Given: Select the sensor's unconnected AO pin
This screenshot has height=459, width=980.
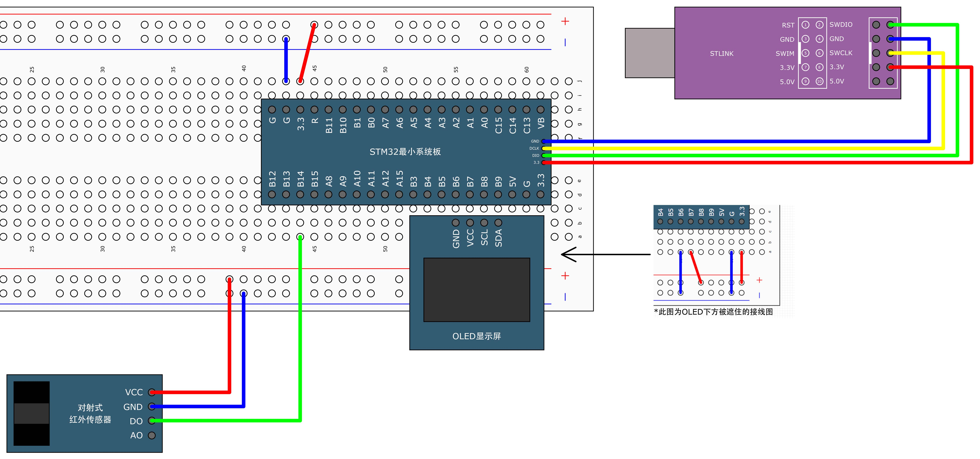Looking at the screenshot, I should click(152, 435).
